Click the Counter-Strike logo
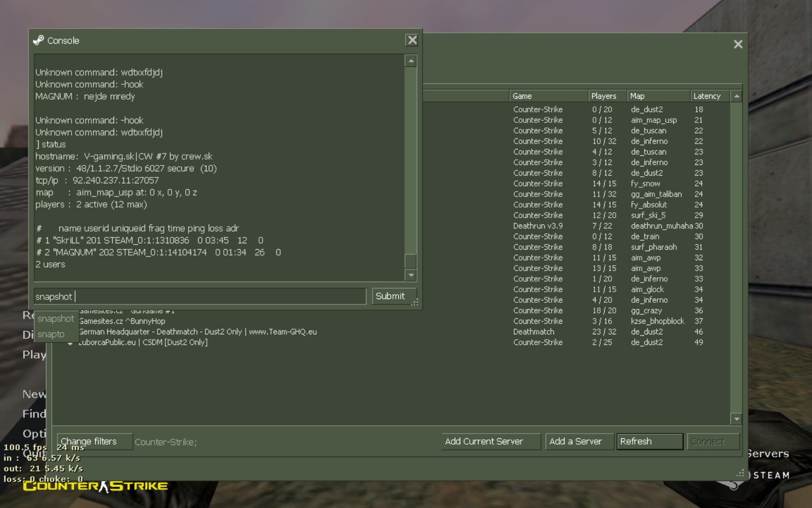 point(96,486)
